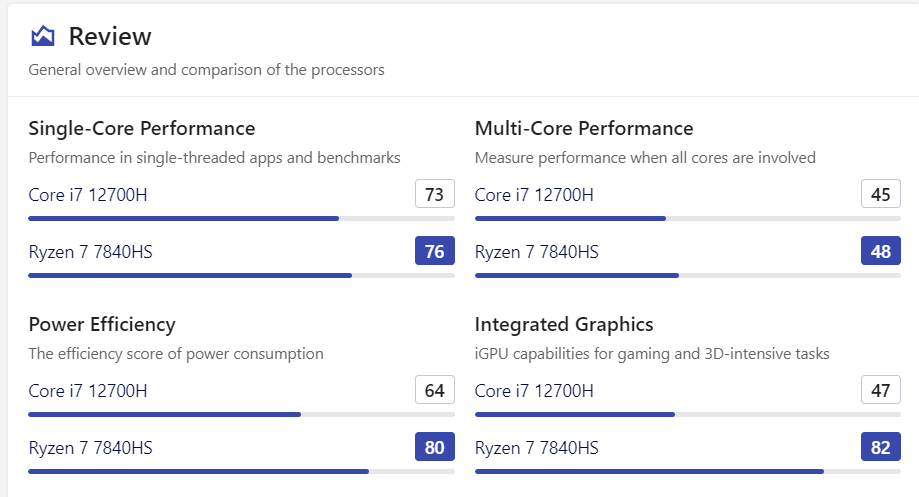Click the integrated graphics score badge 47
919x497 pixels.
tap(880, 390)
